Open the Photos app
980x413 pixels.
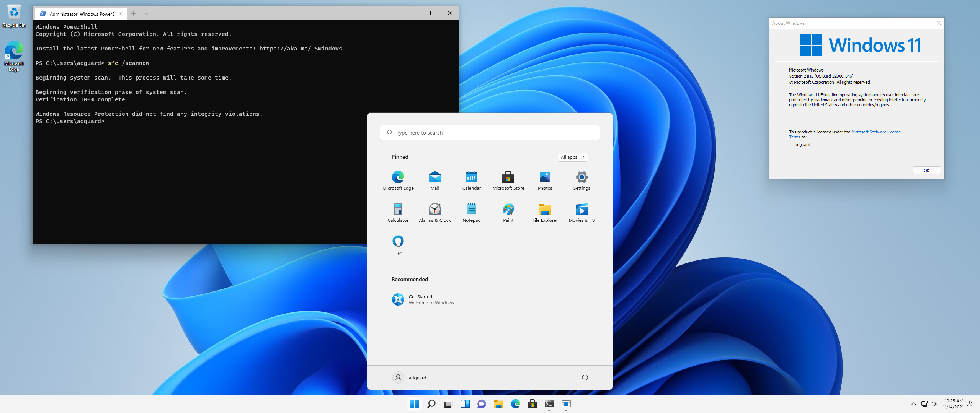pyautogui.click(x=545, y=180)
